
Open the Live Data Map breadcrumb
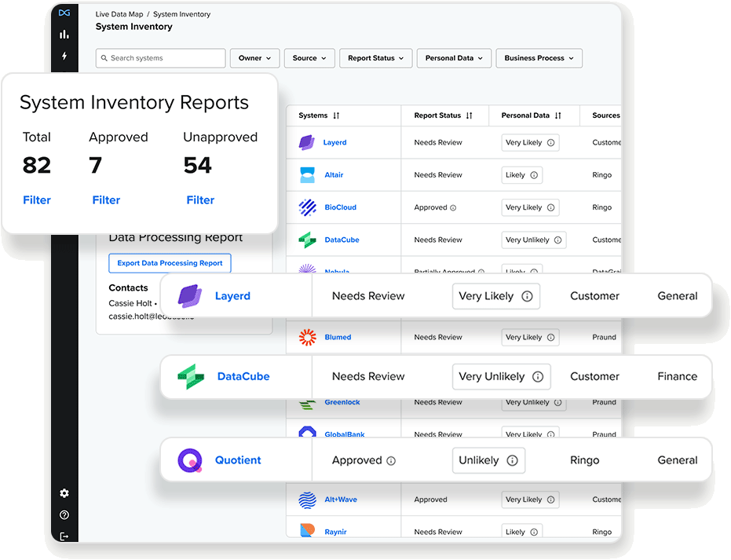(118, 13)
